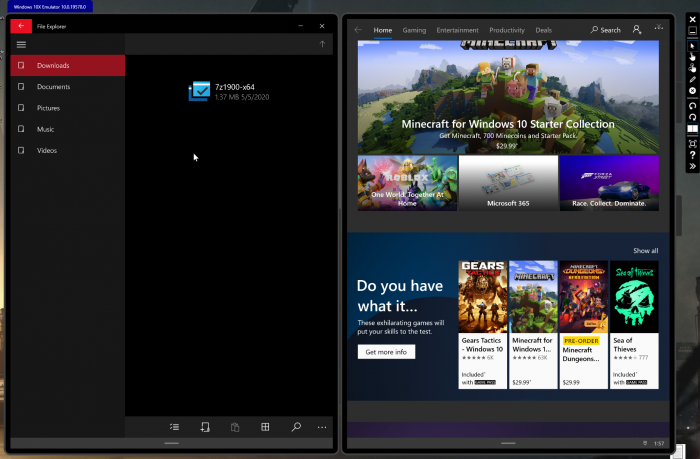Open the Minecraft Dungeons pre-order card
This screenshot has width=700, height=459.
pos(584,325)
